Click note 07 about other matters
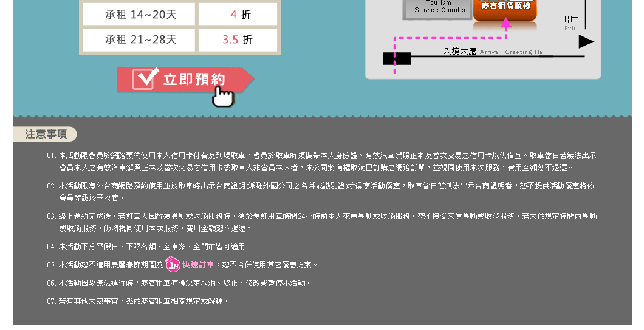 [x=137, y=301]
